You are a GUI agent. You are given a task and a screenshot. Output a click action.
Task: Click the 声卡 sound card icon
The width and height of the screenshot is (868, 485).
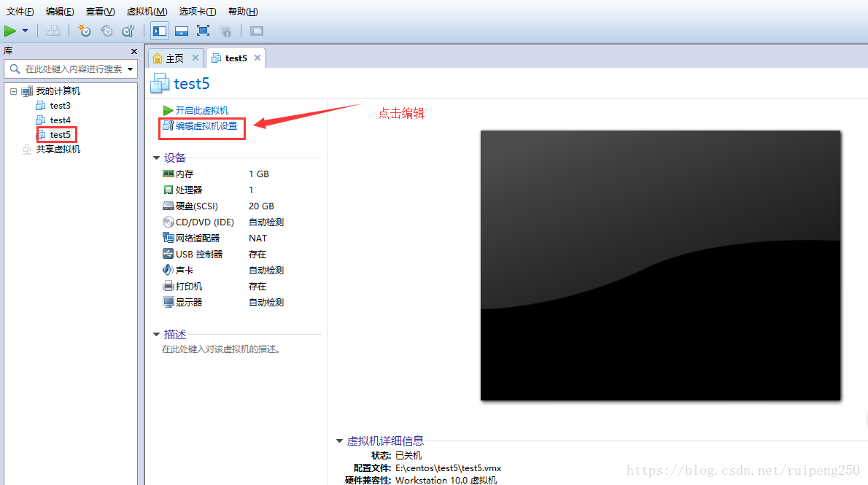click(168, 270)
